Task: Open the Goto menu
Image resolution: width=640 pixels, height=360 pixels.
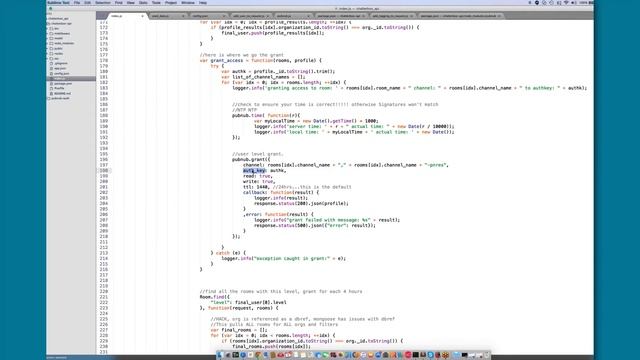Action: pyautogui.click(x=143, y=2)
